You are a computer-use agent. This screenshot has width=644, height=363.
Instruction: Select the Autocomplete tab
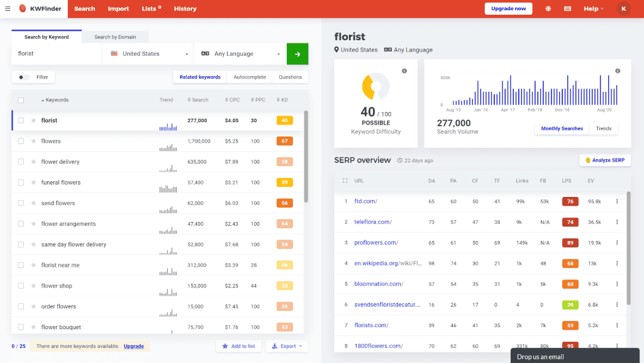click(249, 77)
